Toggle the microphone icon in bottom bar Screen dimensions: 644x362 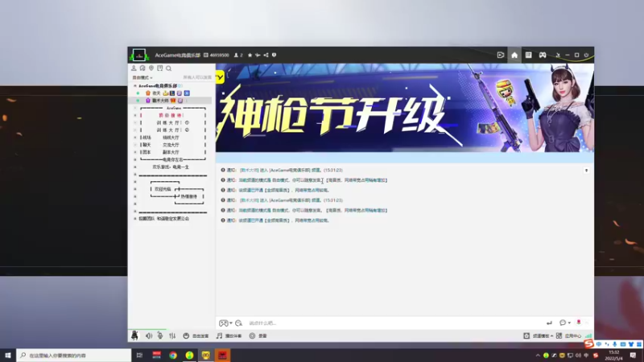tap(160, 335)
